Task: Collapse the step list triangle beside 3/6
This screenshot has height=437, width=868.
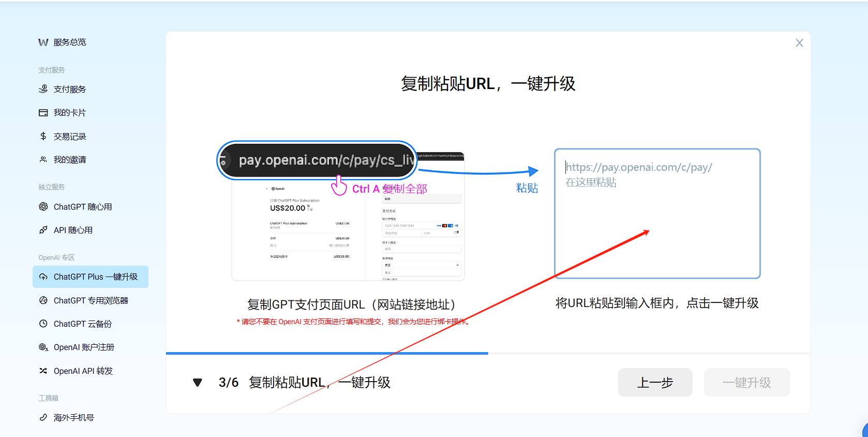Action: (197, 383)
